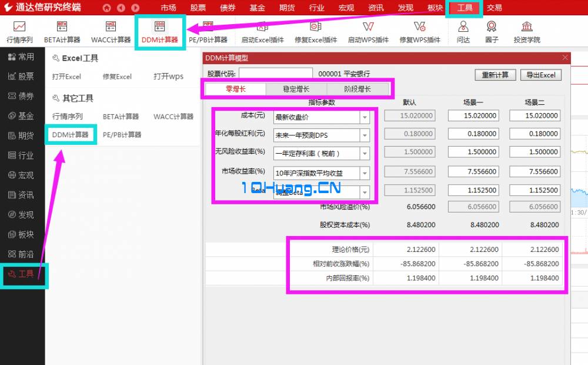Visit 投资学院 from the toolbar
This screenshot has width=588, height=365.
pyautogui.click(x=527, y=32)
